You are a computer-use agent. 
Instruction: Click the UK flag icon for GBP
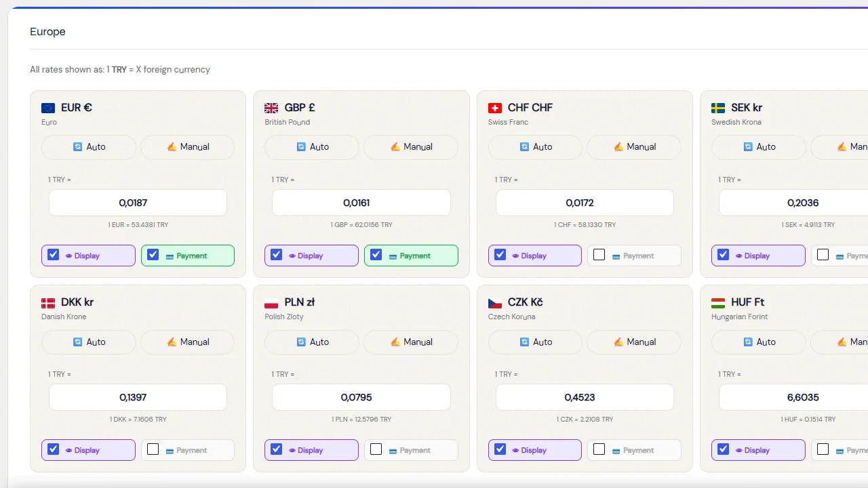[271, 108]
